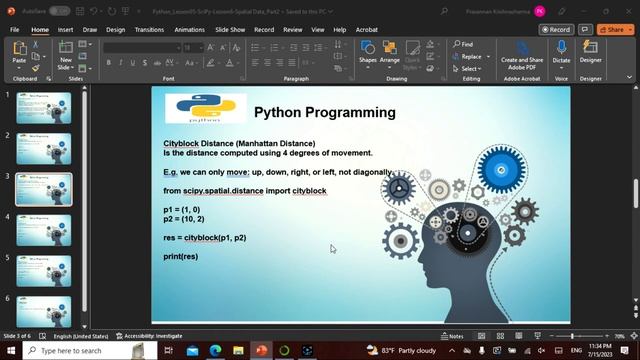Toggle Bold formatting
Screen dimensions: 640x360
coord(109,63)
